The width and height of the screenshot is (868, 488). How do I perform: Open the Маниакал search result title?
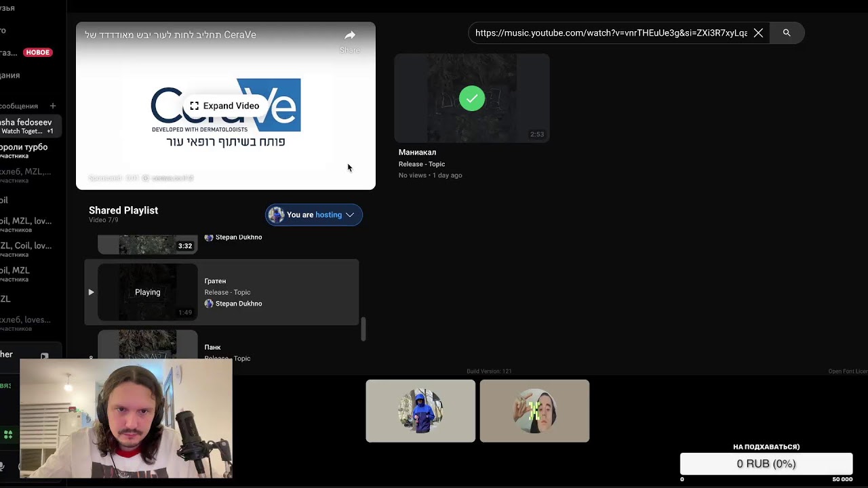(417, 152)
